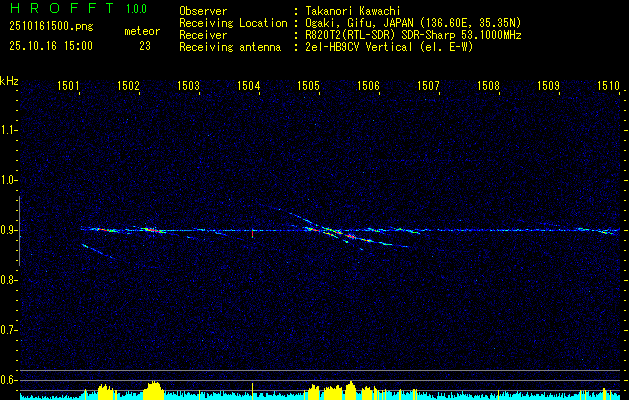The image size is (629, 400).
Task: Click time marker 1510
Action: pyautogui.click(x=609, y=85)
